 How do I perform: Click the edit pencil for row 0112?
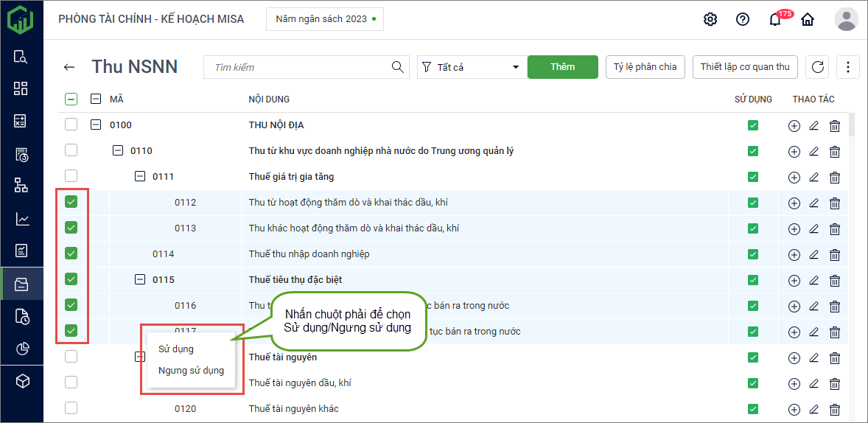pos(814,203)
